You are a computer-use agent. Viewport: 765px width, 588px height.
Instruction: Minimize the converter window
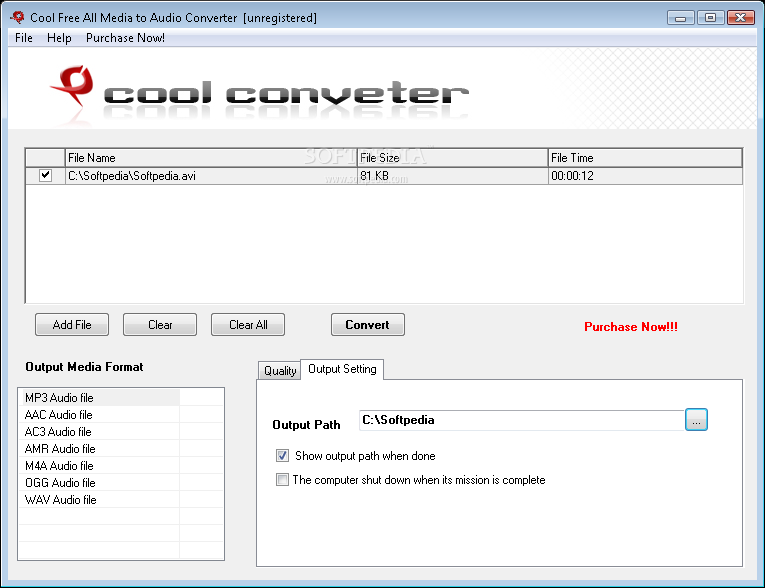click(680, 18)
